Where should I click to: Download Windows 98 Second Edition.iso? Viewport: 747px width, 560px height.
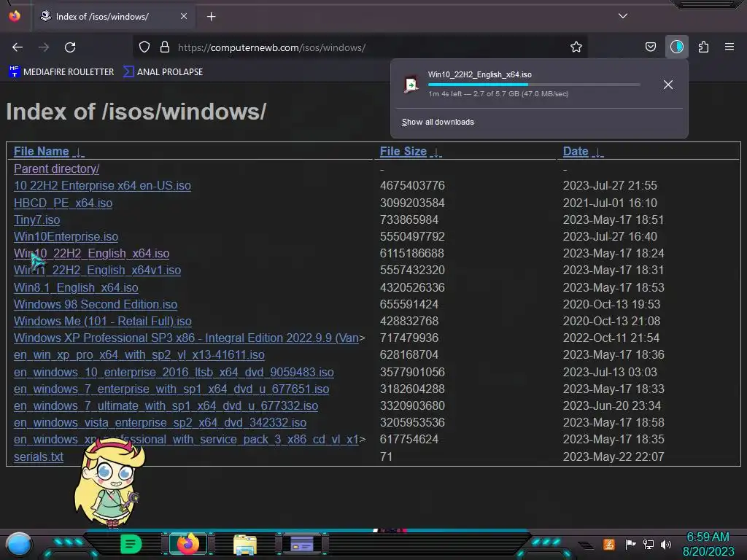tap(96, 304)
